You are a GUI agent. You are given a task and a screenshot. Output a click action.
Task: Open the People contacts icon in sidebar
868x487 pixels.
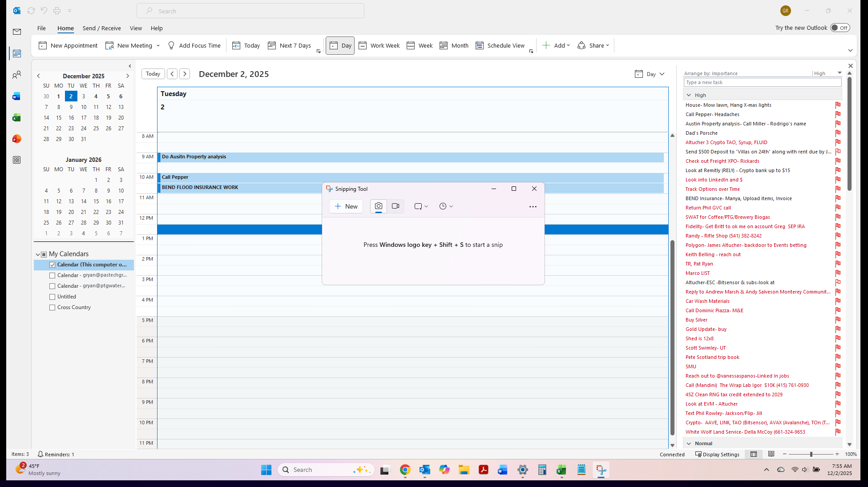tap(17, 75)
